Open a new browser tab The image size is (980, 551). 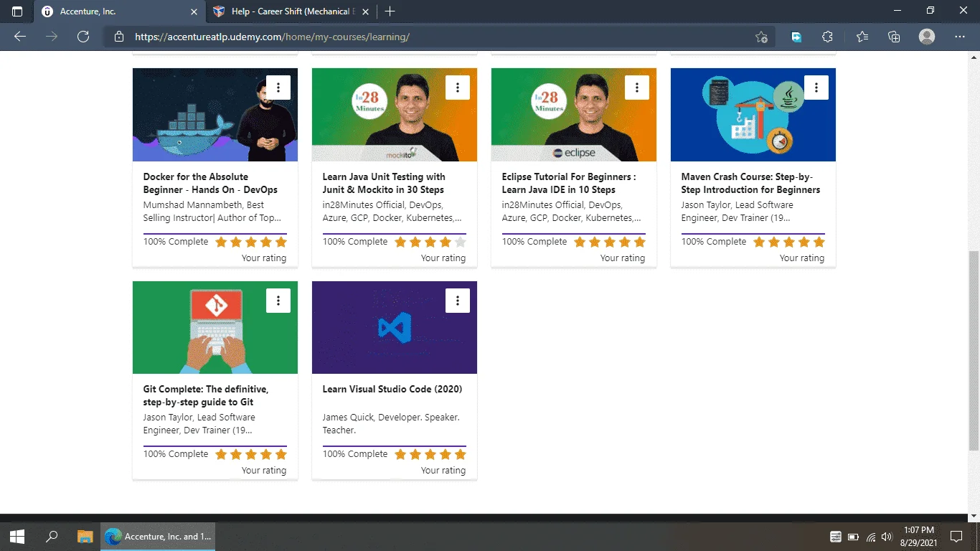click(390, 11)
